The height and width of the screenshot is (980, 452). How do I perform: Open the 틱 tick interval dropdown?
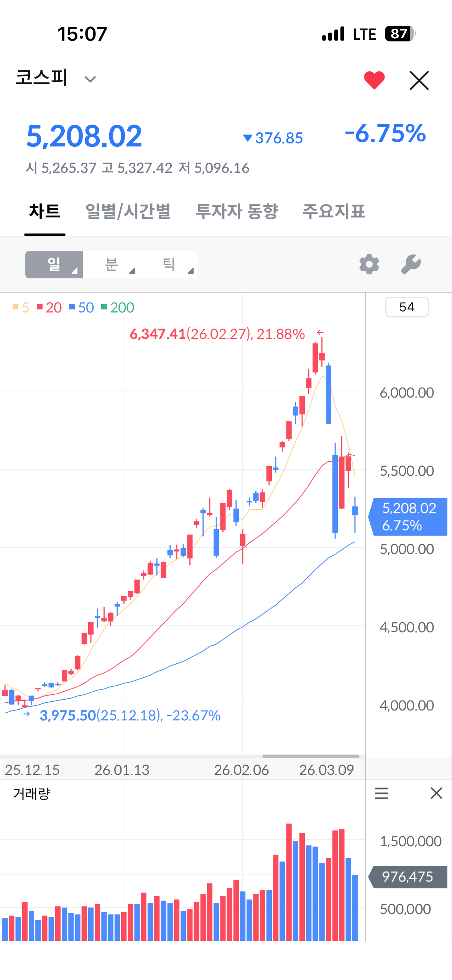[169, 265]
